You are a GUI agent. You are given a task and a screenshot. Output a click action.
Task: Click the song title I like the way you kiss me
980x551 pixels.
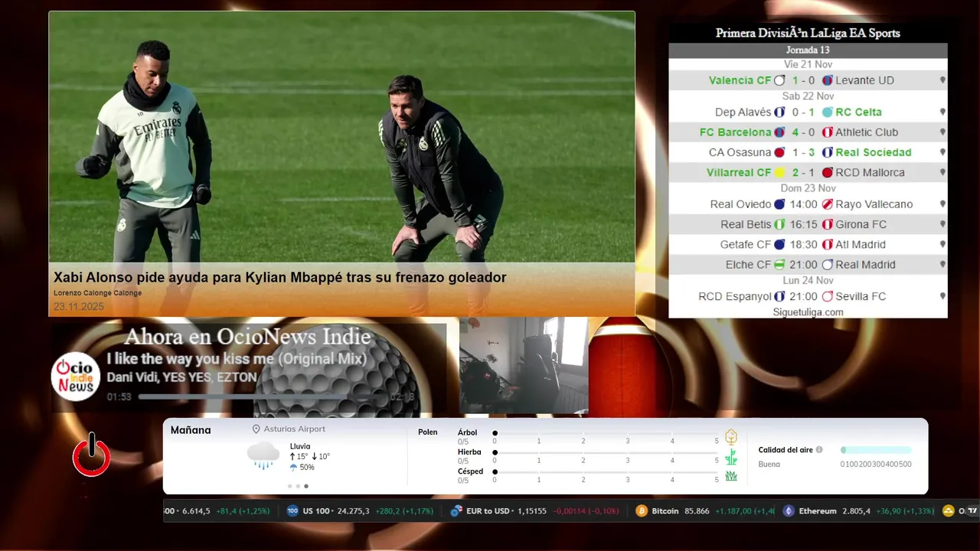pyautogui.click(x=237, y=359)
